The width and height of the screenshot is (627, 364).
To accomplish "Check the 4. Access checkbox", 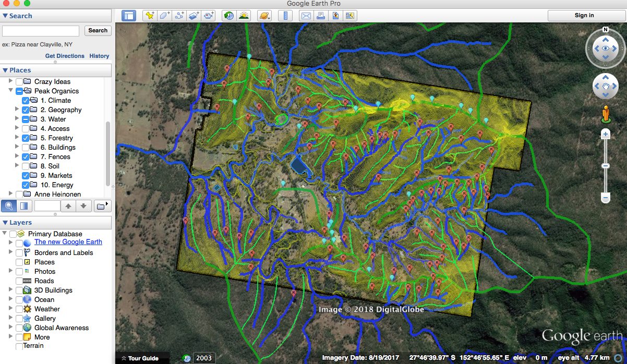I will pos(26,128).
